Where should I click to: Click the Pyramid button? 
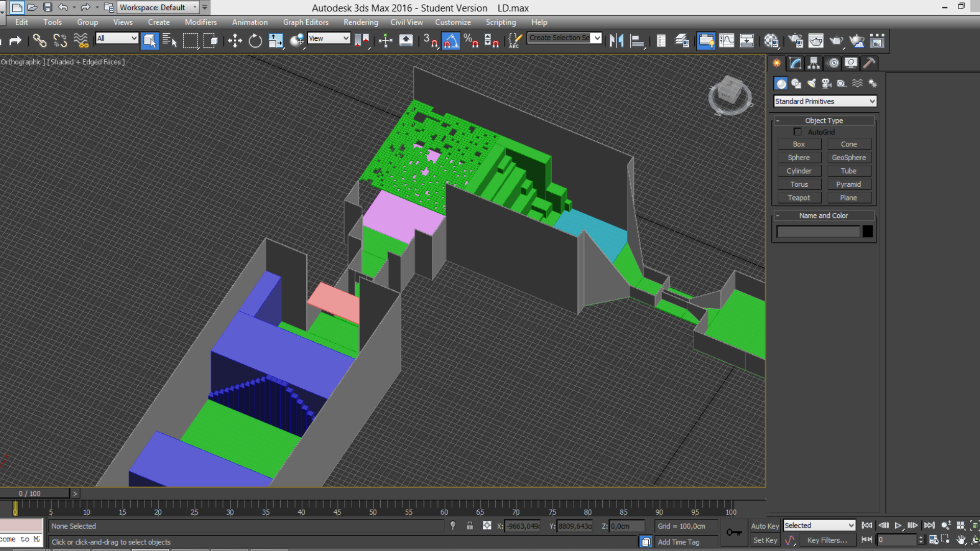pyautogui.click(x=849, y=184)
